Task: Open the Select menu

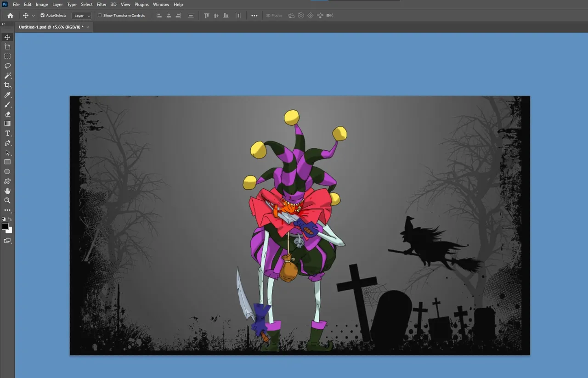Action: point(87,5)
